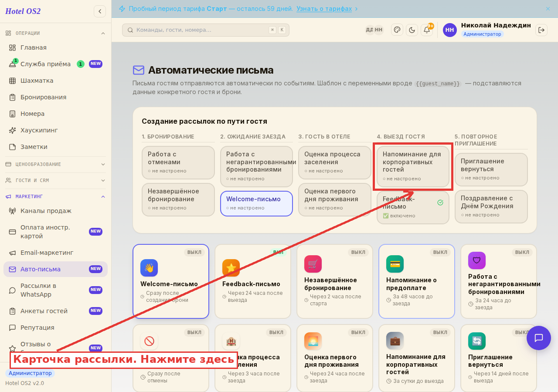This screenshot has width=558, height=392.
Task: Click the command search field
Action: click(x=206, y=30)
